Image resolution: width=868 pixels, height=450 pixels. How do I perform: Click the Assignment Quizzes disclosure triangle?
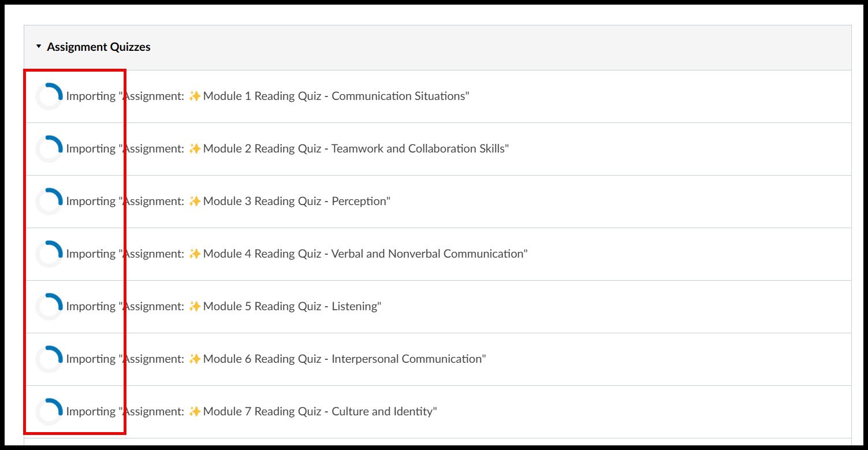tap(39, 46)
